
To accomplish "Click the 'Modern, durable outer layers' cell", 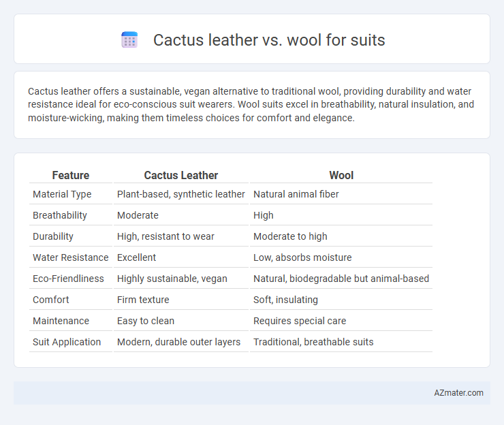I will [178, 342].
